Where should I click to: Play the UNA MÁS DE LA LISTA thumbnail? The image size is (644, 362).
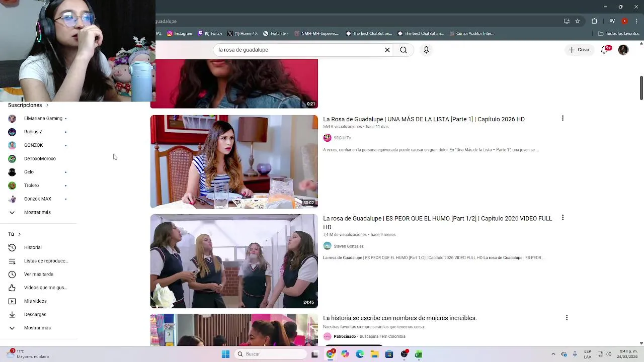click(234, 161)
